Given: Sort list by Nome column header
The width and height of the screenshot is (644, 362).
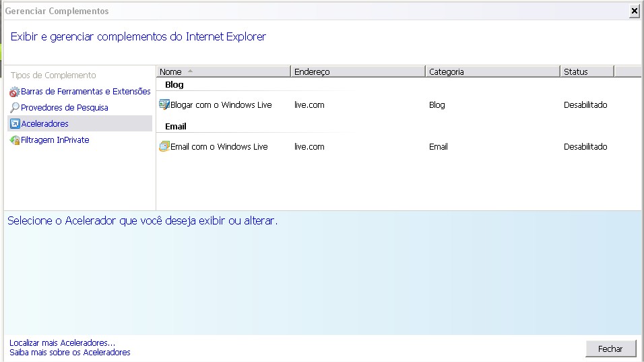Looking at the screenshot, I should [x=223, y=71].
